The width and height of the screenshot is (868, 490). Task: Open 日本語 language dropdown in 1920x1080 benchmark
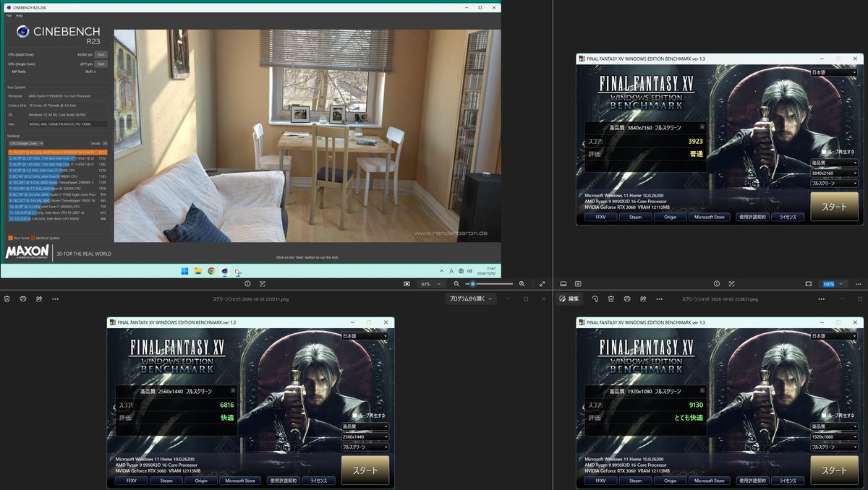coord(833,336)
